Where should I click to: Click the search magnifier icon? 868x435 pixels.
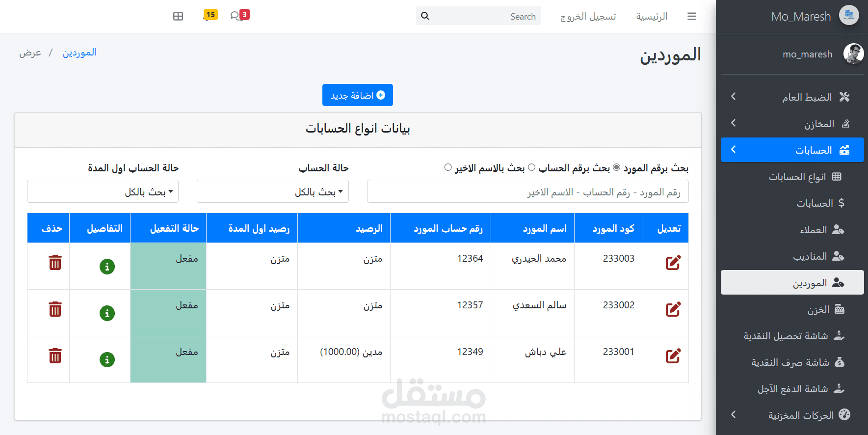click(x=425, y=16)
